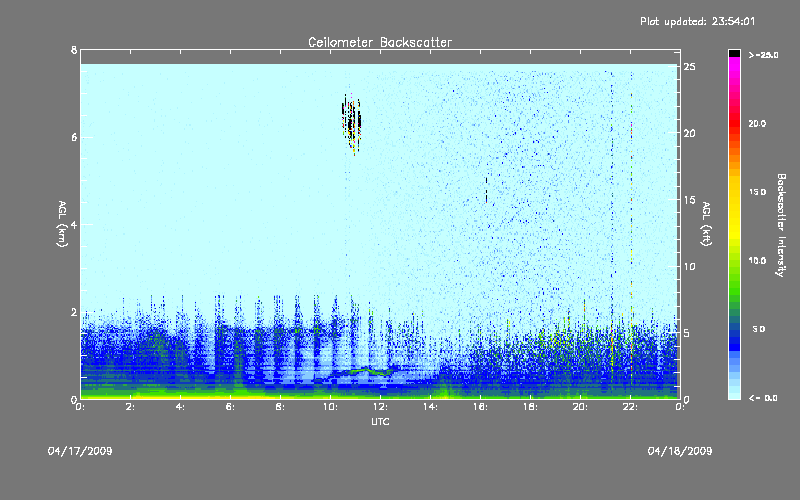Click the right kft axis tick label 25
Screen dimensions: 800x500
pyautogui.click(x=689, y=67)
